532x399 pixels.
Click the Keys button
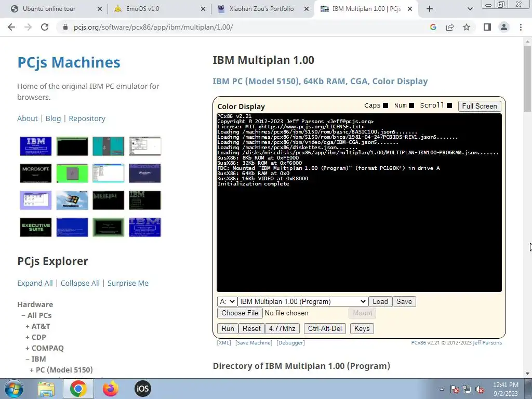[x=362, y=328]
